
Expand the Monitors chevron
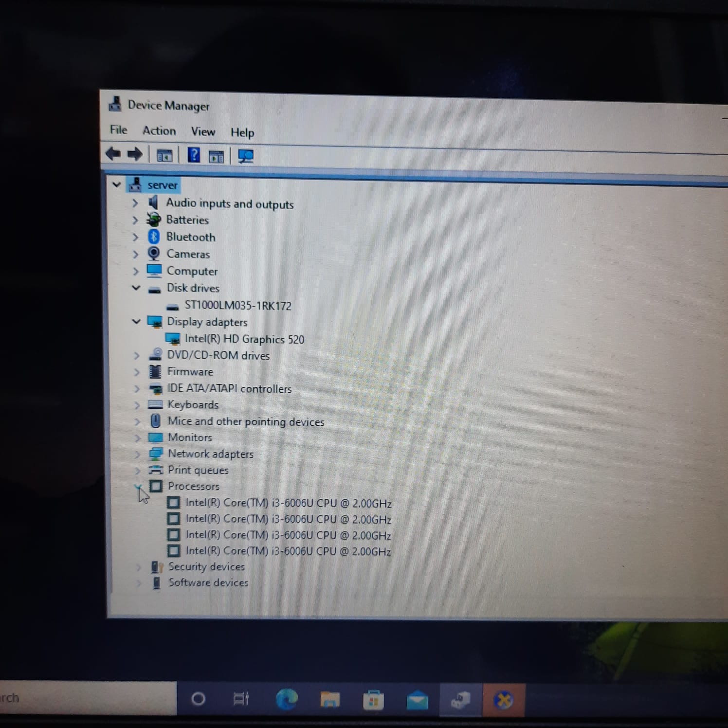coord(138,438)
